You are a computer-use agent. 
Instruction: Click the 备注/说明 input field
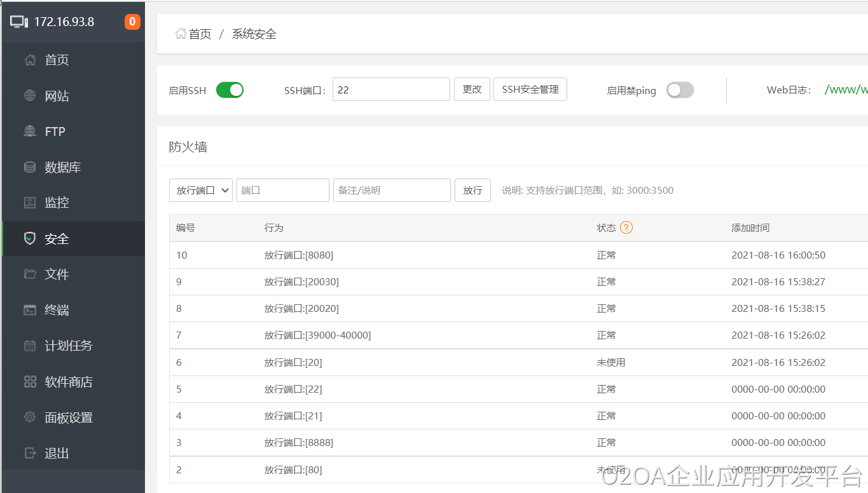click(392, 190)
